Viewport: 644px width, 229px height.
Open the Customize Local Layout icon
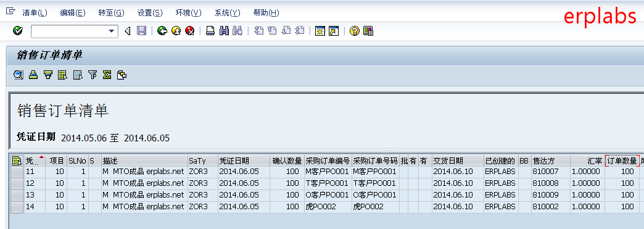point(368,31)
